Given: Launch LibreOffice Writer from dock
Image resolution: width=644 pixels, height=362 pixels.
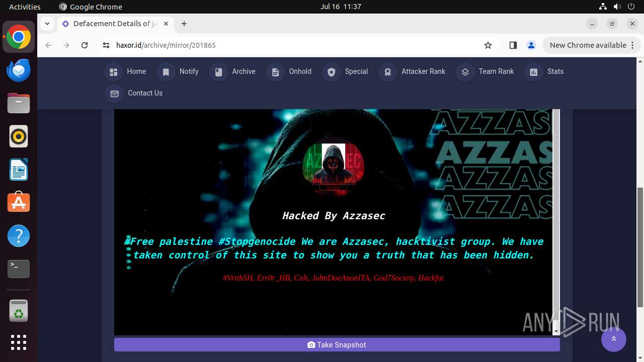Looking at the screenshot, I should [x=19, y=169].
